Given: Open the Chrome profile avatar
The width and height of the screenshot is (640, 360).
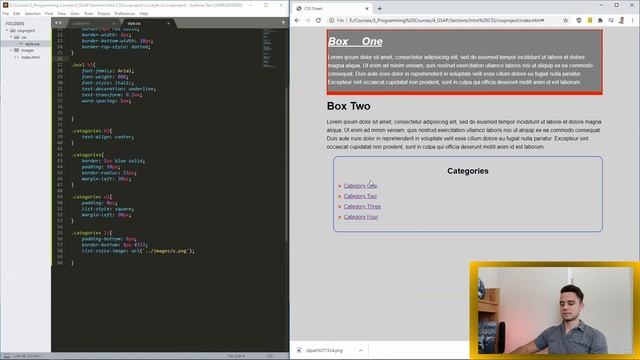Looking at the screenshot, I should [x=621, y=20].
